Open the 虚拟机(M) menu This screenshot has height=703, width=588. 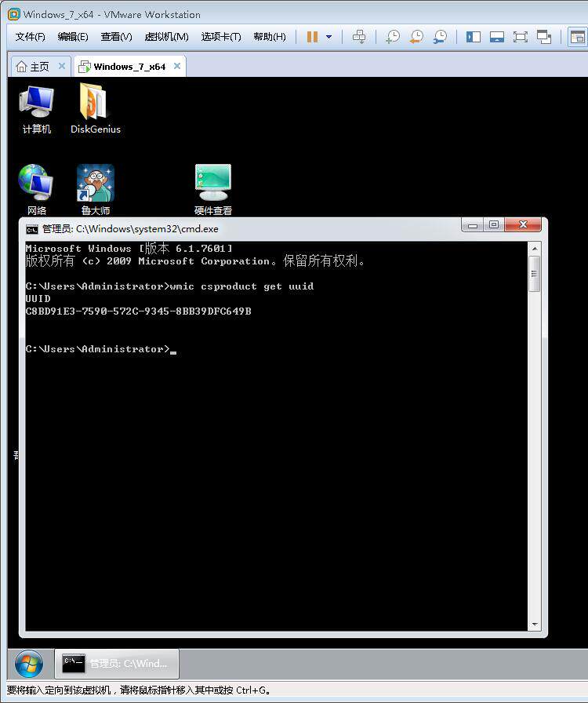coord(166,37)
